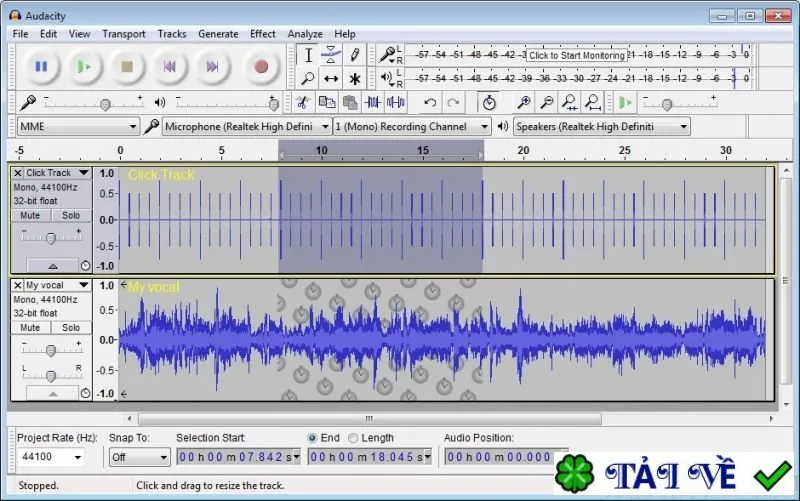This screenshot has width=800, height=501.
Task: Click the Undo arrow icon
Action: 430,103
